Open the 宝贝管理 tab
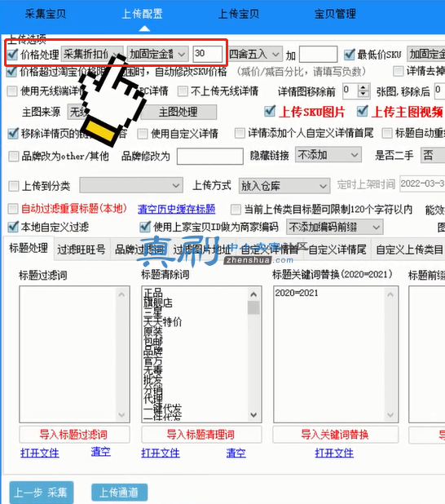This screenshot has height=504, width=445. [x=335, y=14]
